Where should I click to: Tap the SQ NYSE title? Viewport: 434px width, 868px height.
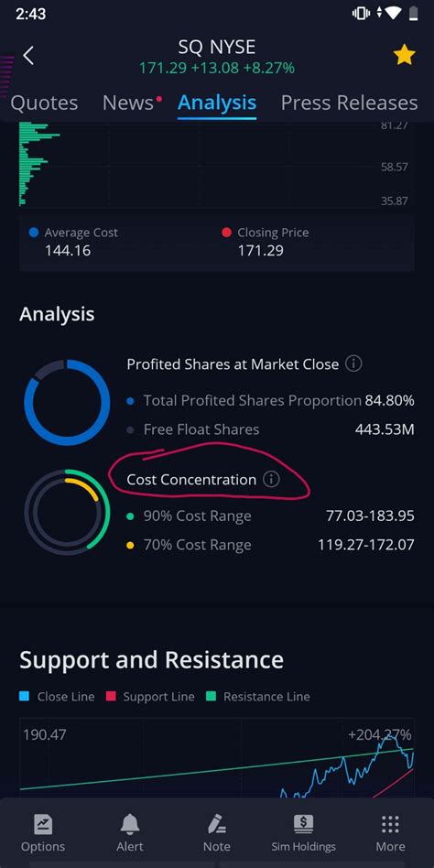[216, 48]
